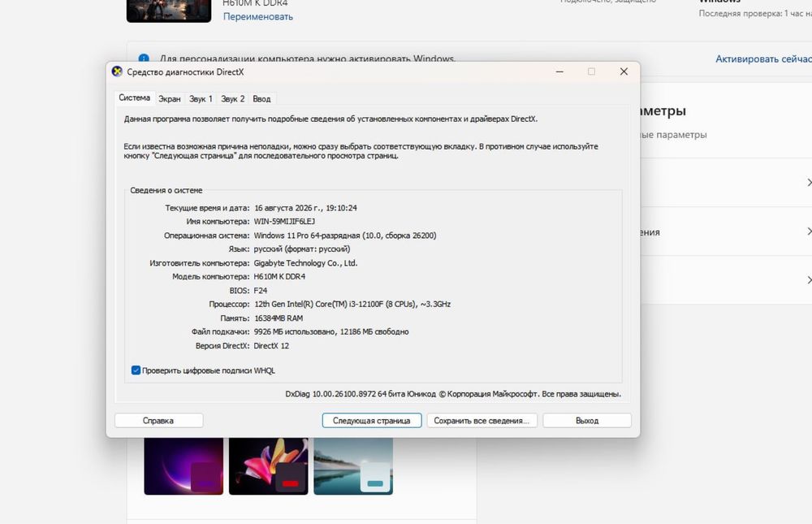Click the Переименовать link in Settings window
The image size is (812, 524).
click(258, 16)
